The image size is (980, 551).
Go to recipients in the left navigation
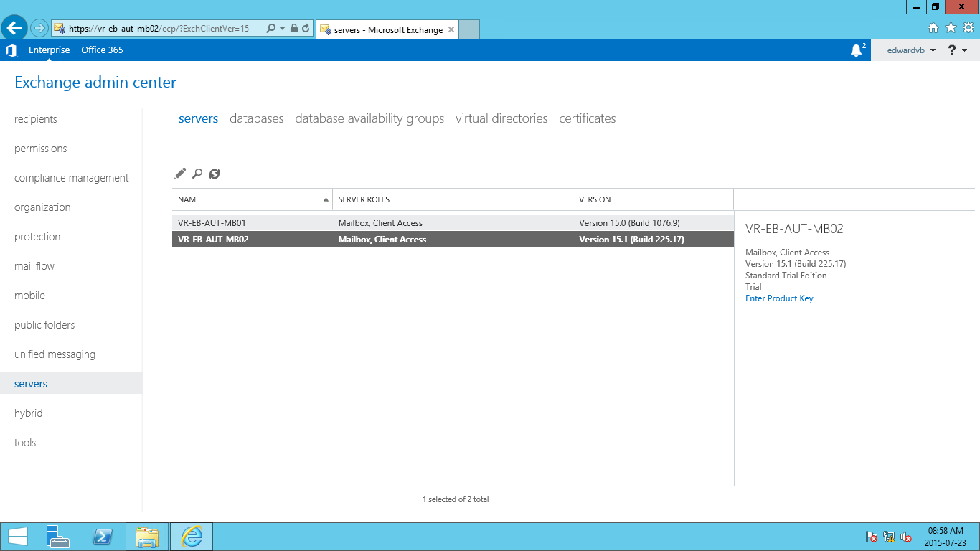pos(36,119)
